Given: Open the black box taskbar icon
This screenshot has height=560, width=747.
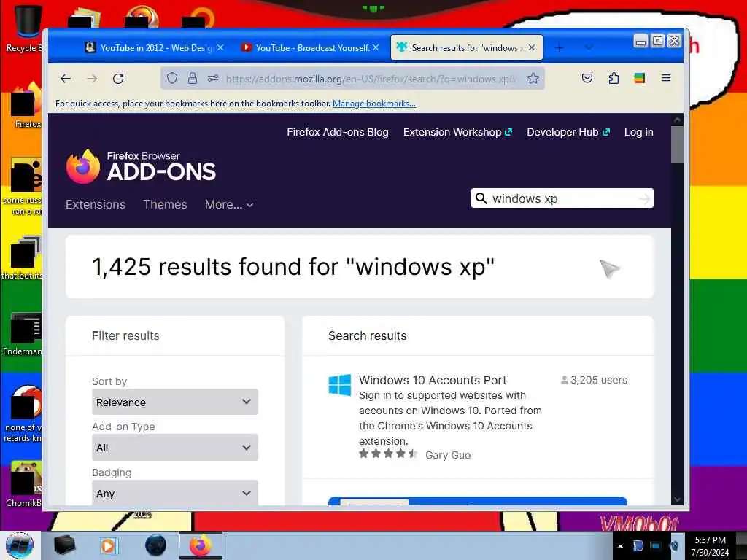Looking at the screenshot, I should click(65, 545).
